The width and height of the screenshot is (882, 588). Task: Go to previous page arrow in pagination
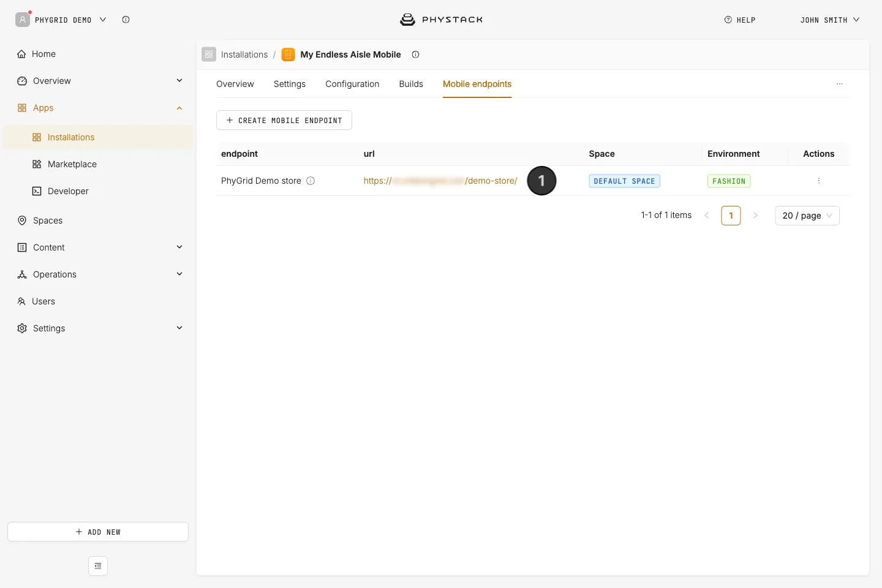[x=706, y=216]
